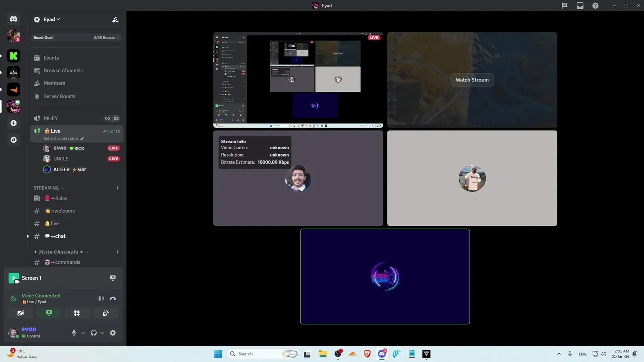Mute the microphone in user panel
This screenshot has width=644, height=362.
74,333
